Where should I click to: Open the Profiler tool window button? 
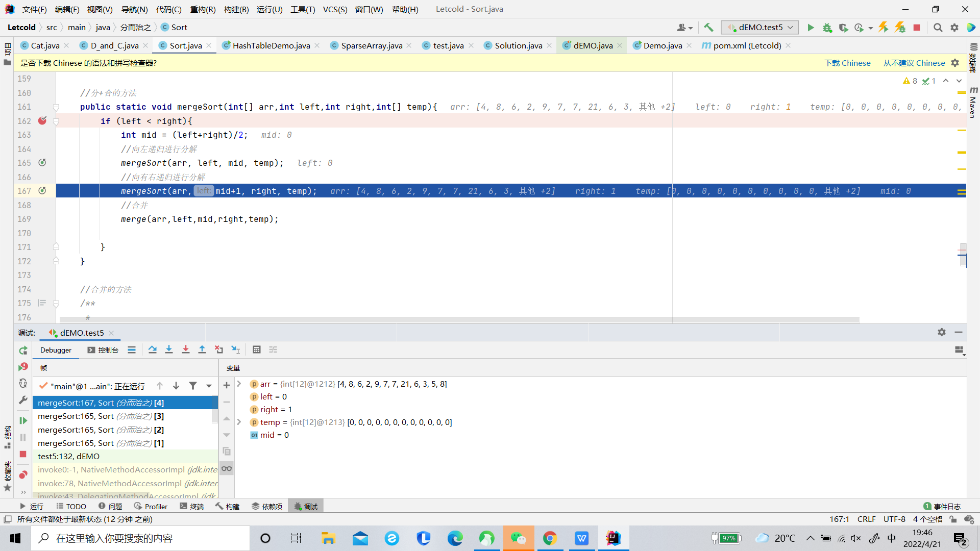pos(151,507)
